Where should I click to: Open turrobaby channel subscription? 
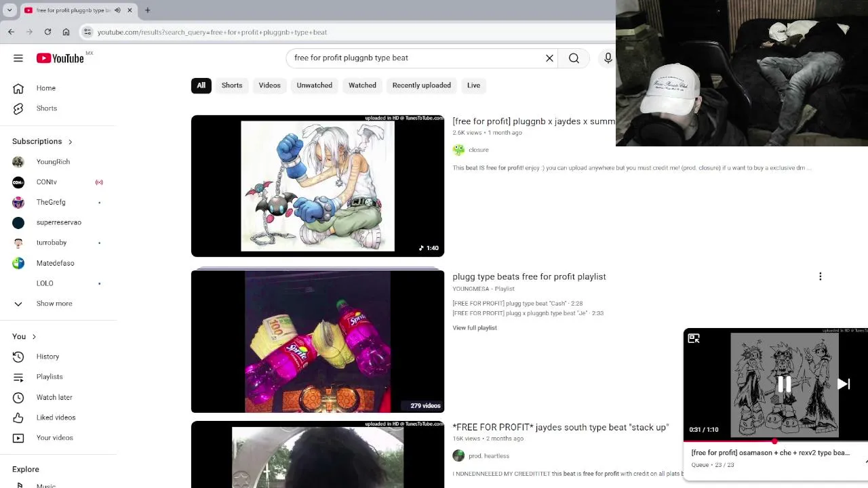pyautogui.click(x=52, y=243)
